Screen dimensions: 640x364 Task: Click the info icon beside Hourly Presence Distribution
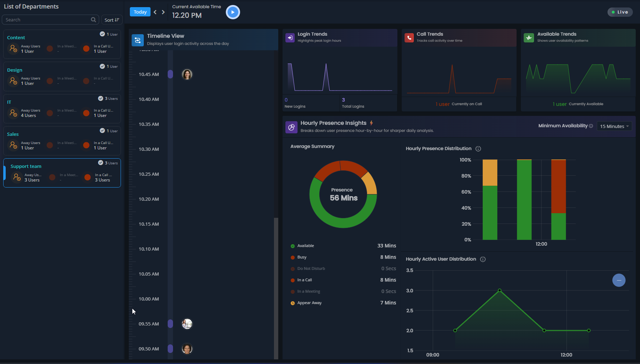pos(478,149)
